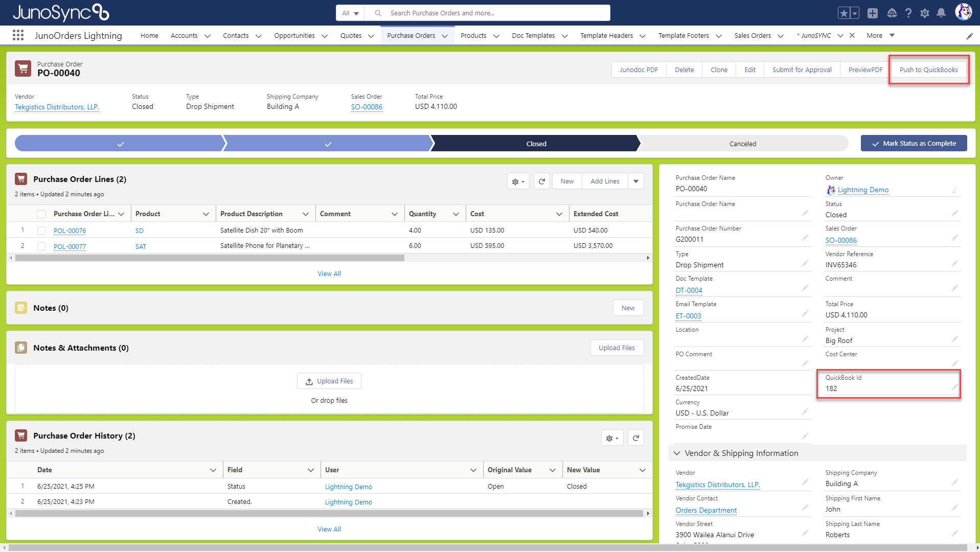This screenshot has height=552, width=980.
Task: Select the checkbox for row POL-00076
Action: pos(41,230)
